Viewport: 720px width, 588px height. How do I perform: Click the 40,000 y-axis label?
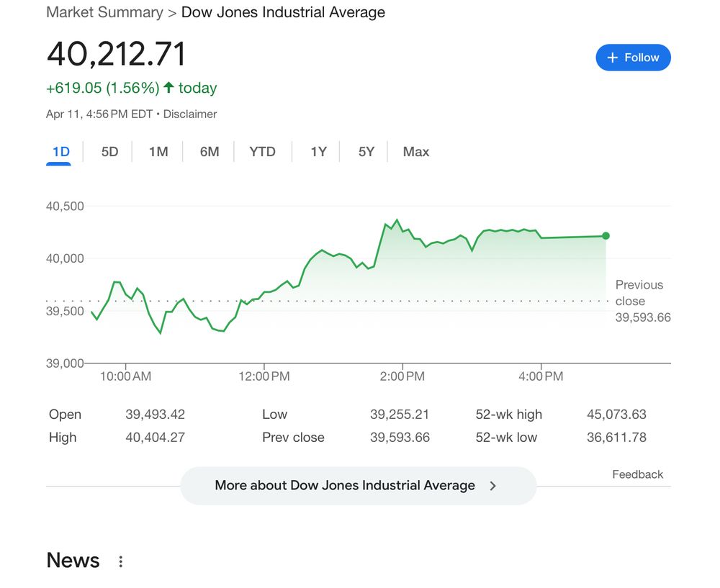coord(65,258)
